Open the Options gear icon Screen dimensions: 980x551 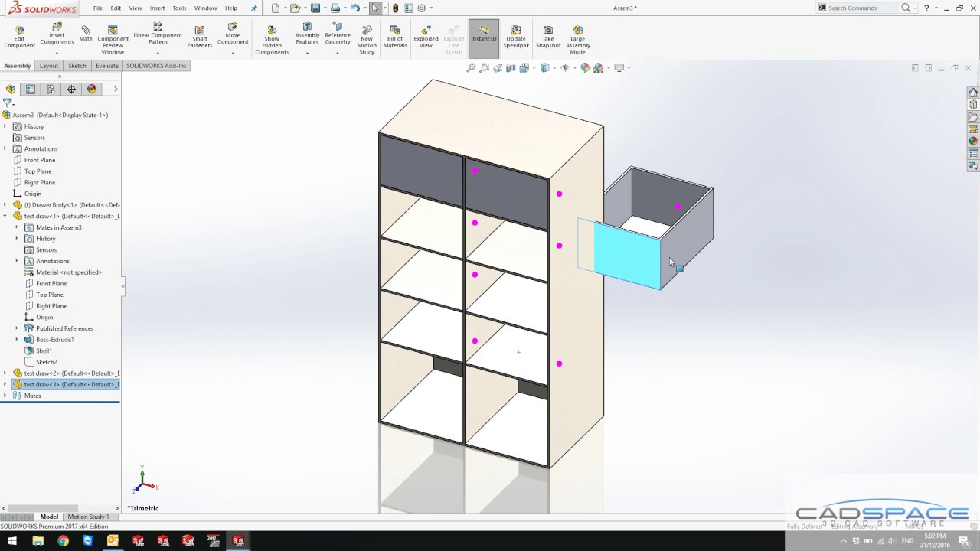[x=421, y=8]
